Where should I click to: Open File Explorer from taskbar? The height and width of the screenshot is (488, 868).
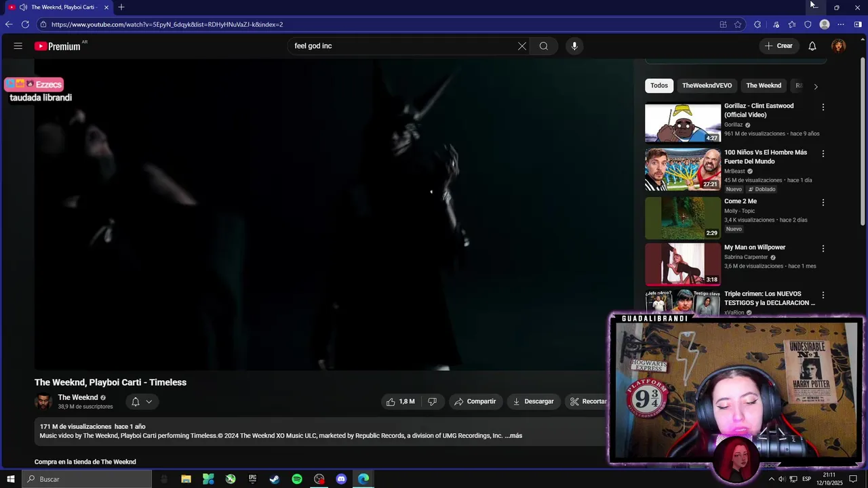pos(186,479)
